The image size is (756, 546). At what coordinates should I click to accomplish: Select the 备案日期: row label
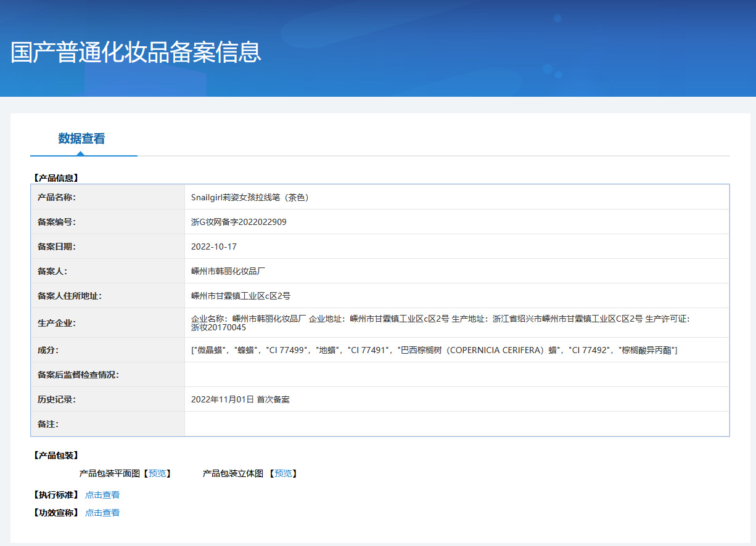[57, 247]
